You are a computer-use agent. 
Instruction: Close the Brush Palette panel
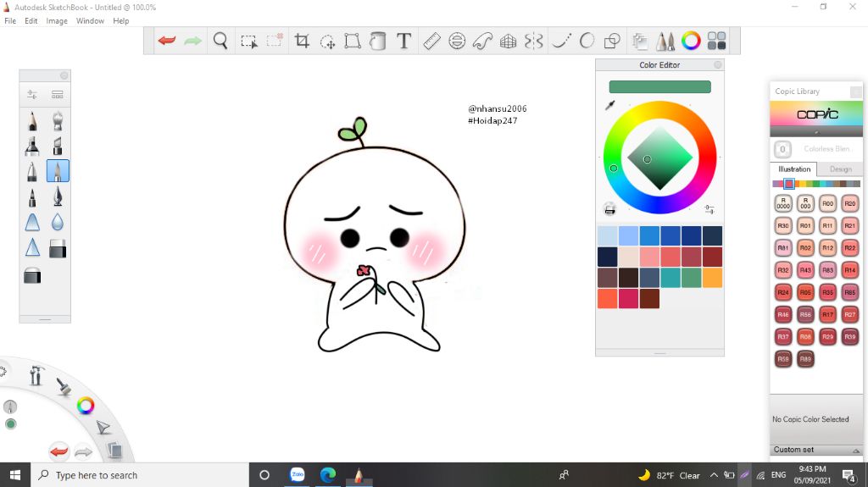64,75
